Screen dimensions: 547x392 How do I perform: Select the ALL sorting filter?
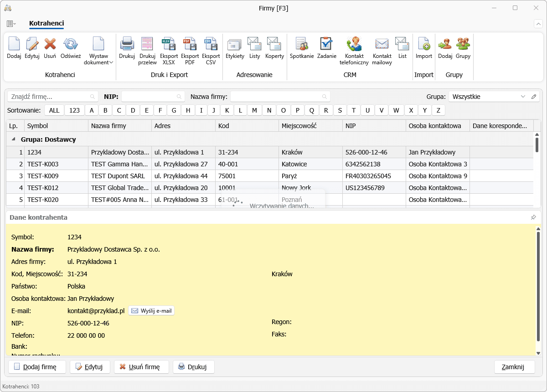54,110
